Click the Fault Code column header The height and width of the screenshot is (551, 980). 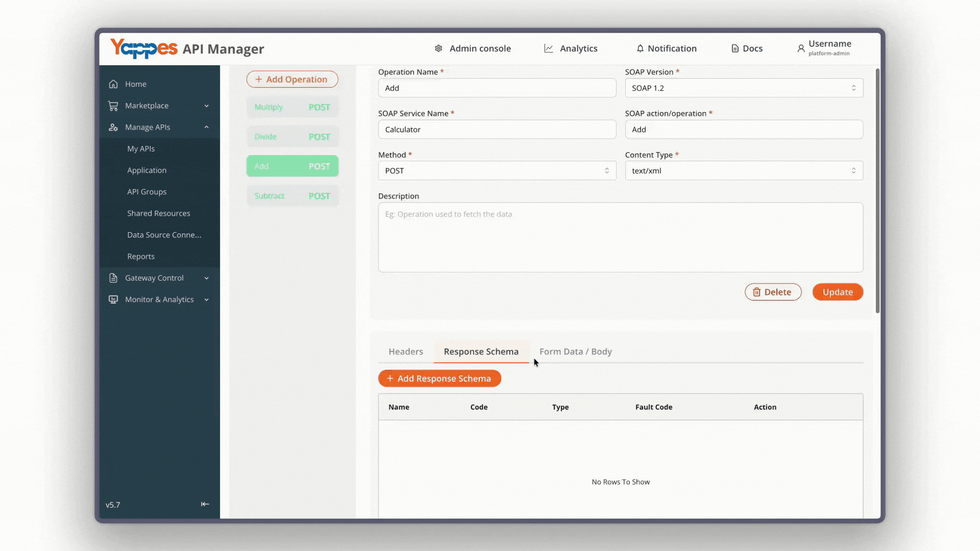point(654,407)
